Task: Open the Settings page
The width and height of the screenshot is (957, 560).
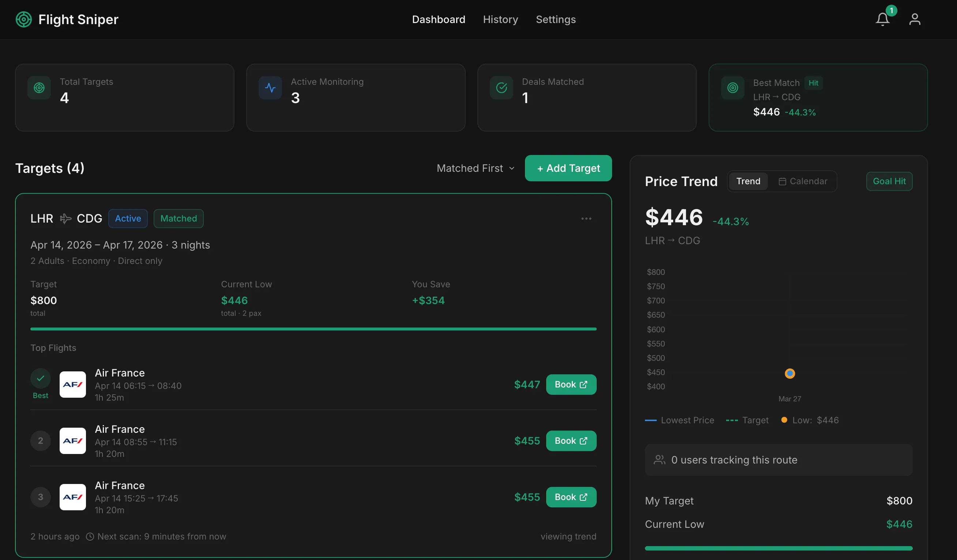Action: click(556, 19)
